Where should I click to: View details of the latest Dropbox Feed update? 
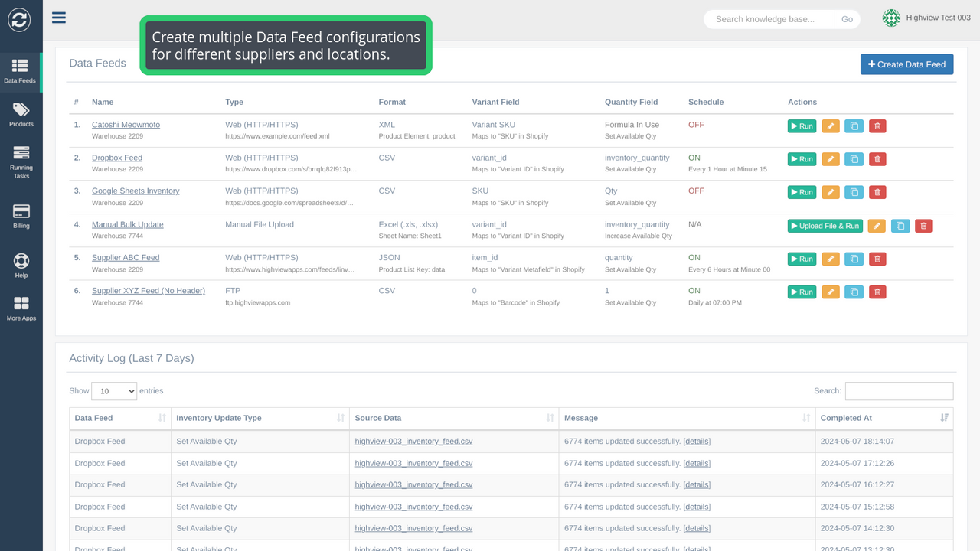[x=697, y=441]
